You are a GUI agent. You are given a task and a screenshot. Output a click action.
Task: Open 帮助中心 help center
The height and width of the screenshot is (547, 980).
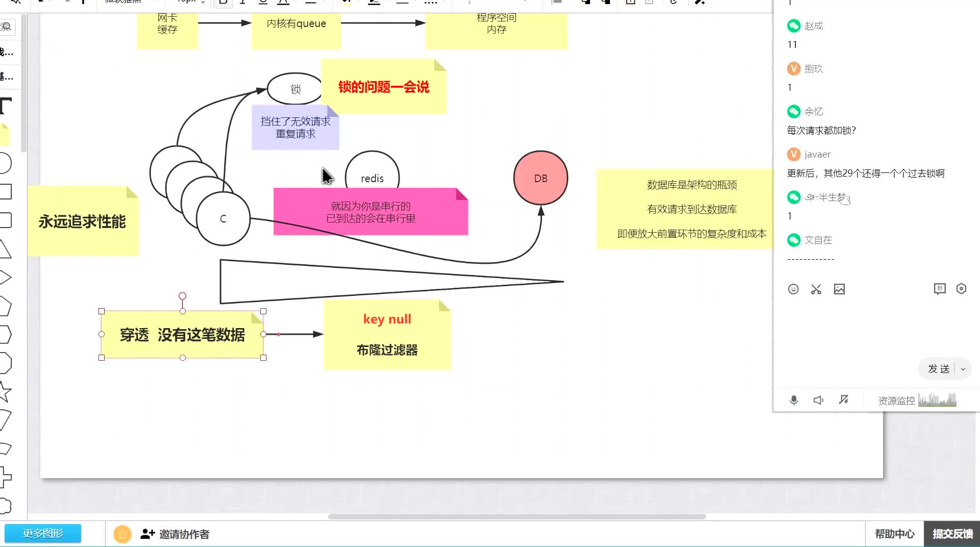tap(894, 534)
